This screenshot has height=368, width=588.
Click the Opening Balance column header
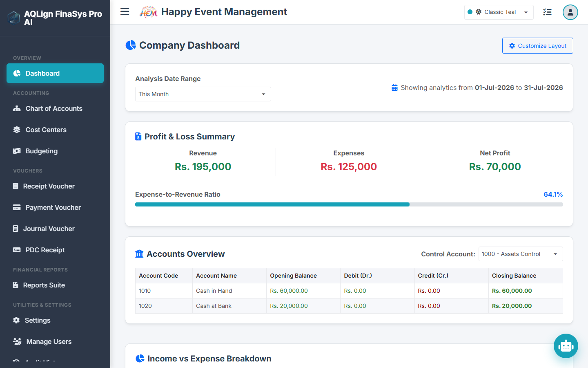(303, 276)
